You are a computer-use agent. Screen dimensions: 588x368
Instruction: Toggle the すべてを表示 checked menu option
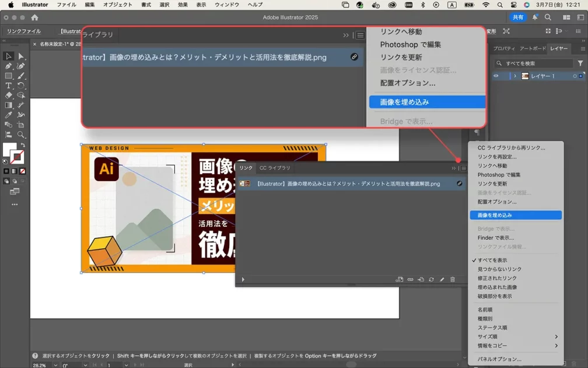492,260
